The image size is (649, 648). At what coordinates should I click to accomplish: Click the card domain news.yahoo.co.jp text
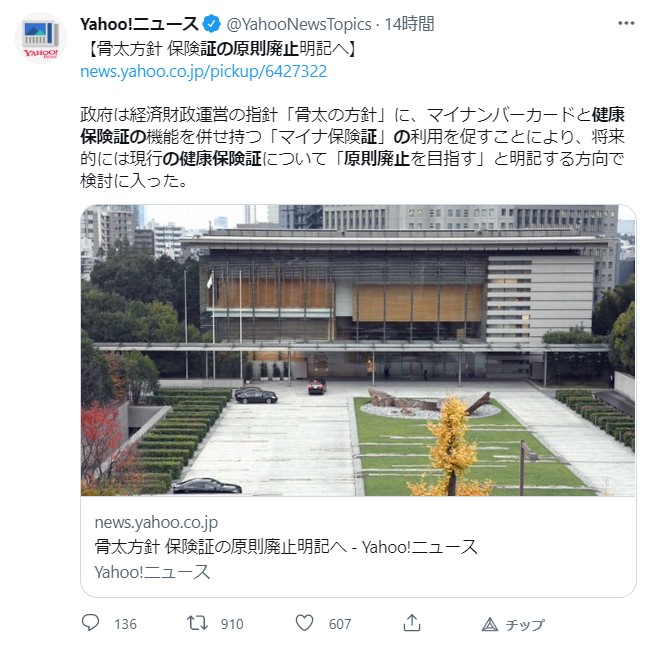pos(156,523)
